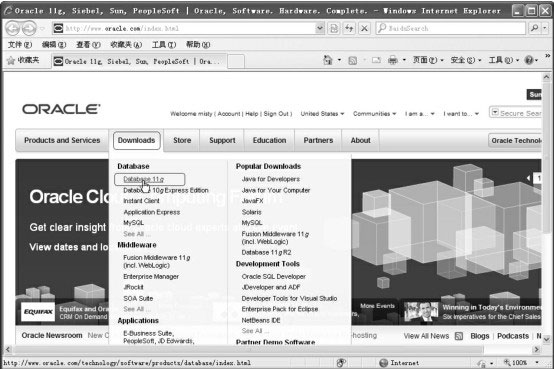Open the address bar history dropdown arrow
Screen dimensions: 554x369
coord(319,28)
